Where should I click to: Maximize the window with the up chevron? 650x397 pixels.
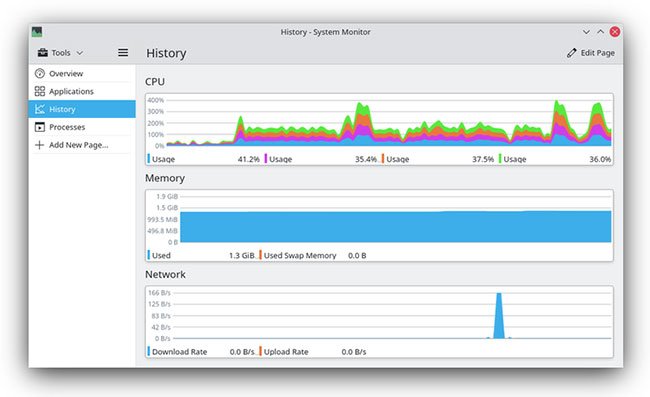point(600,32)
